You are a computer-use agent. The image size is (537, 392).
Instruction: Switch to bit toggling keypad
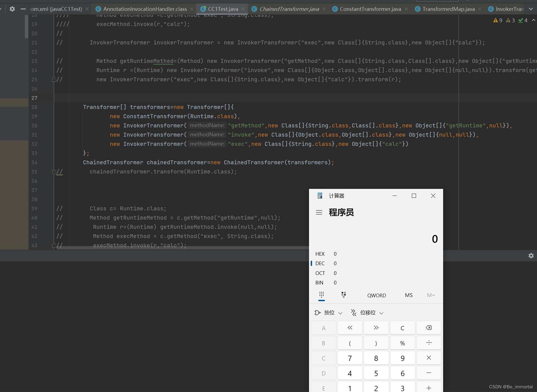[344, 295]
